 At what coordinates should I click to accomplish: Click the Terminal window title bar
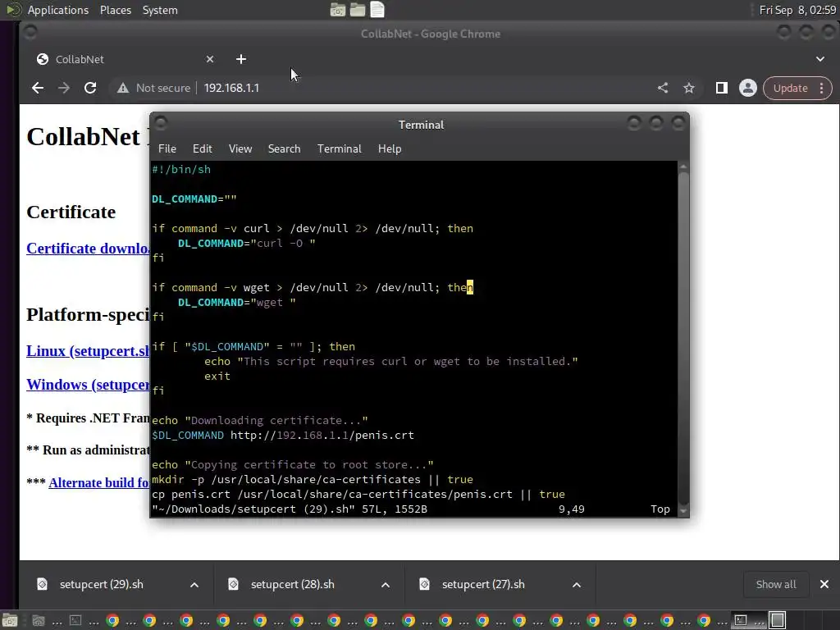421,125
